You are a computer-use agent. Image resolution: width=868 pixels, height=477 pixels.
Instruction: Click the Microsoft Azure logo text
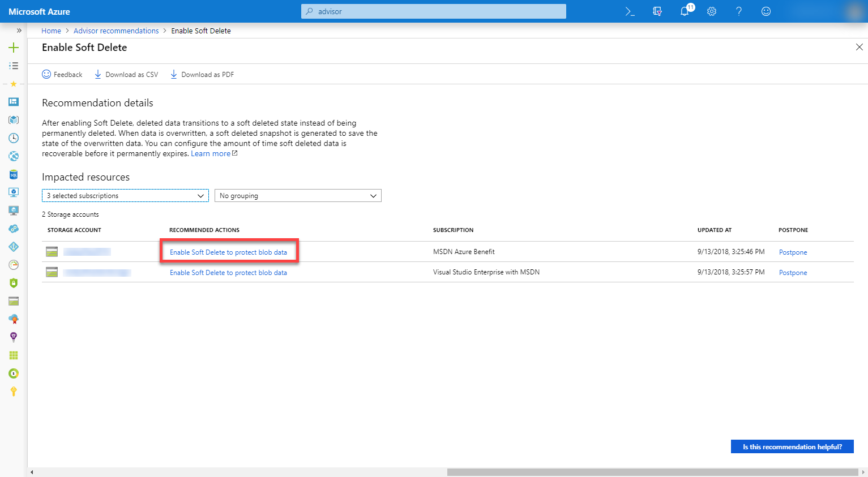point(40,11)
